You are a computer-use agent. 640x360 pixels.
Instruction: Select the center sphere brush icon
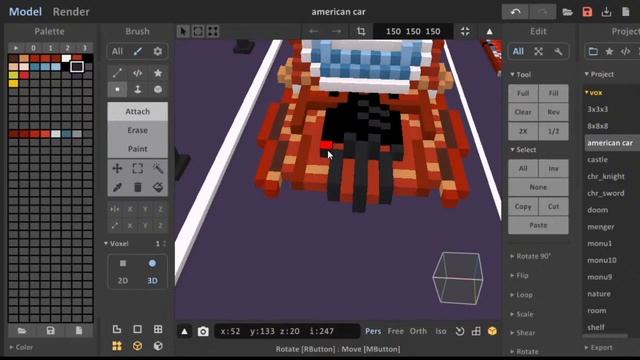click(x=158, y=89)
